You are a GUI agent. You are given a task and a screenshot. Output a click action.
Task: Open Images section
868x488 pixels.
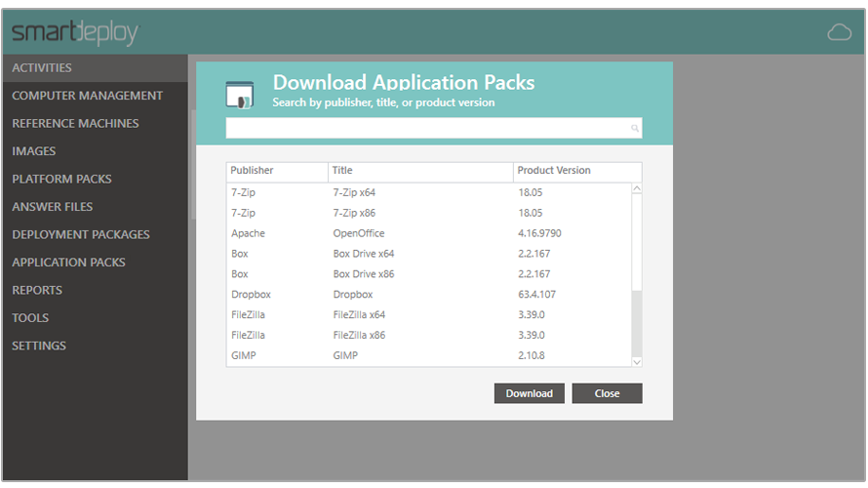point(95,150)
